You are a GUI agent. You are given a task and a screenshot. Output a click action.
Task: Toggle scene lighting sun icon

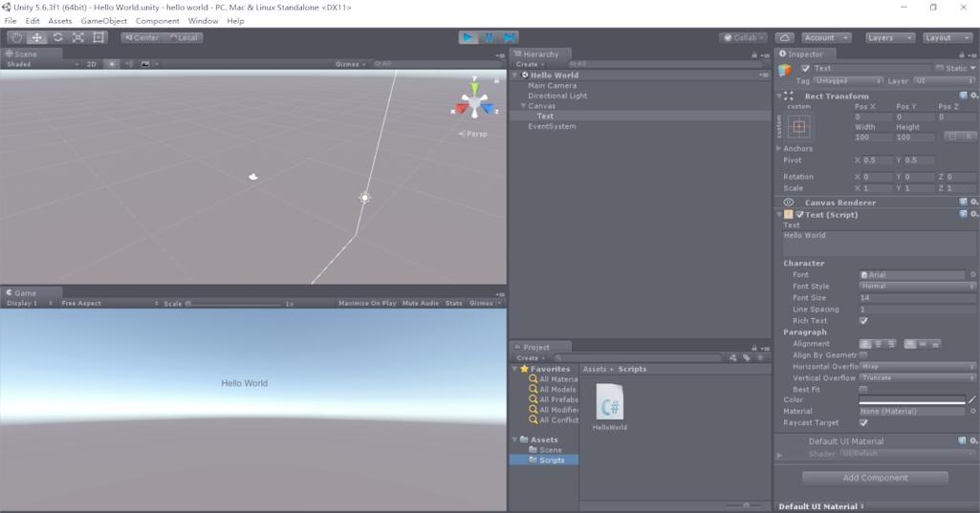pos(112,64)
